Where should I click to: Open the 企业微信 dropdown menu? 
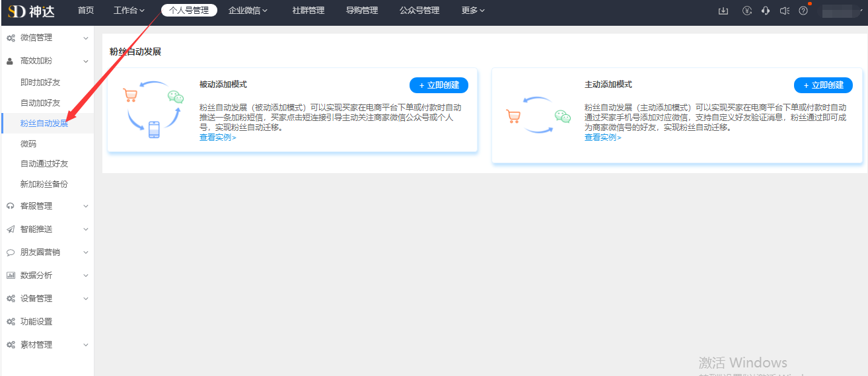point(248,11)
